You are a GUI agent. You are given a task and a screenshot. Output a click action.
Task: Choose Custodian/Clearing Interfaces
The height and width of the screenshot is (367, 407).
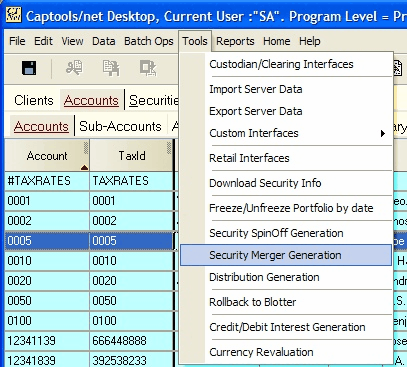(x=286, y=64)
